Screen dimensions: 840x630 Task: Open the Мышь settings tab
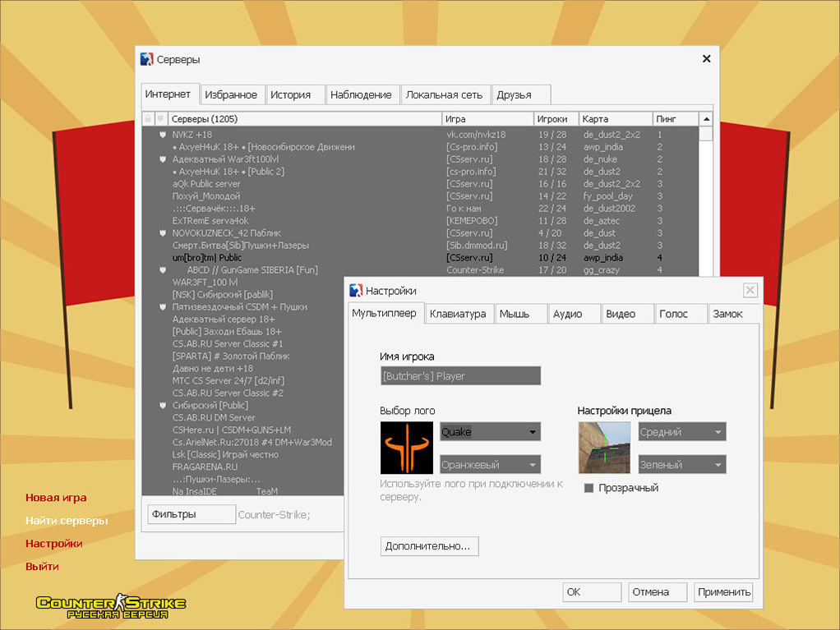point(521,314)
